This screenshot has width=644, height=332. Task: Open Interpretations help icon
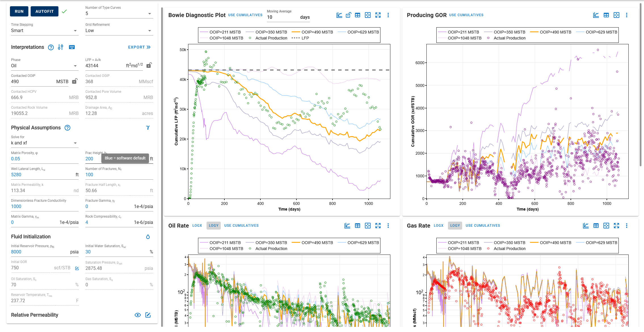click(51, 47)
